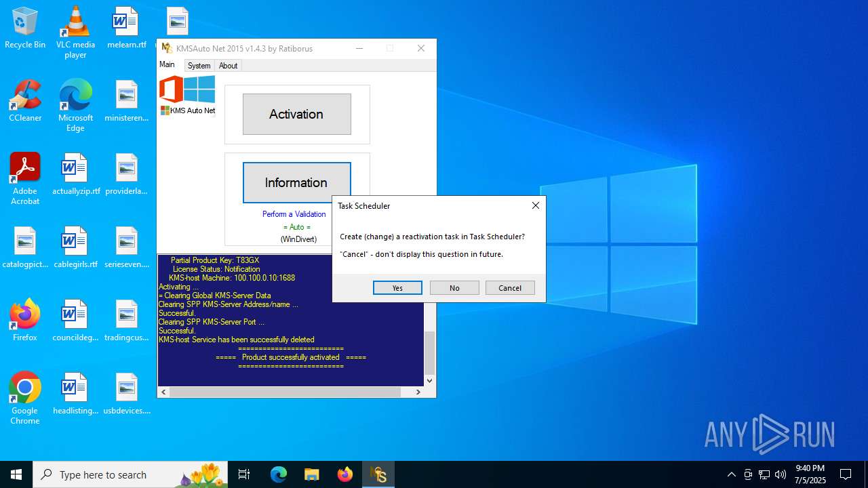Click the 'Product successfully activated' log line
Screen dimensions: 868x488
coord(291,357)
